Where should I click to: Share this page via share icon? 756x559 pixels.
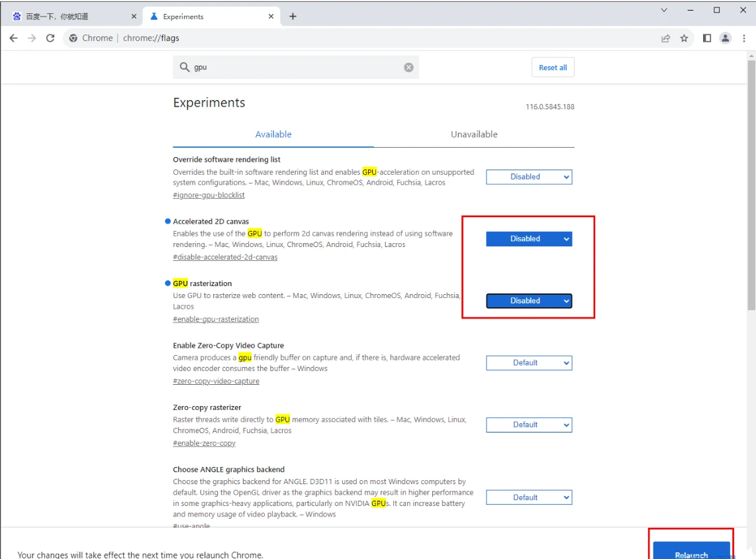[x=666, y=38]
